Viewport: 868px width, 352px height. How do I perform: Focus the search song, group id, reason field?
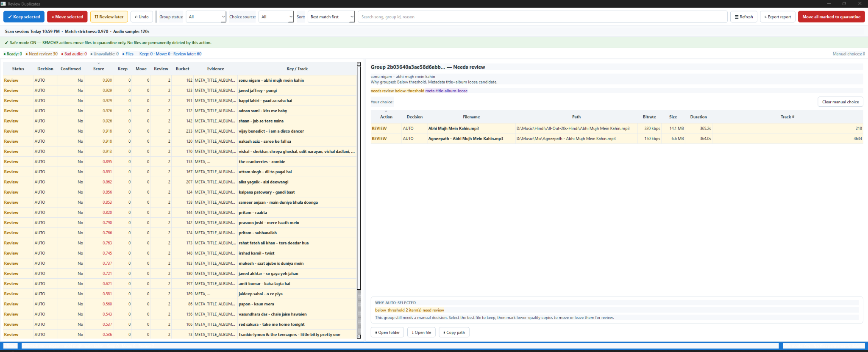pyautogui.click(x=542, y=17)
